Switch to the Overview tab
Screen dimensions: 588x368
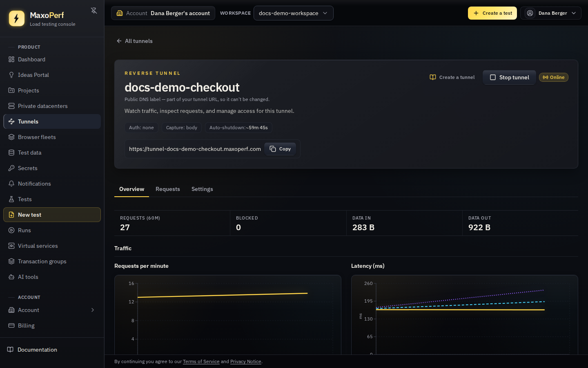[131, 189]
